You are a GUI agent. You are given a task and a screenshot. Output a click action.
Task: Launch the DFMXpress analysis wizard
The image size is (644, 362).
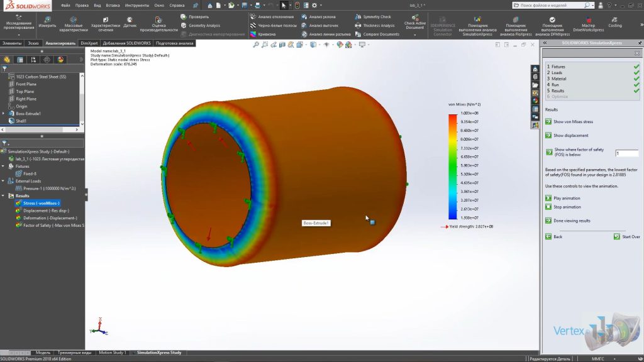click(x=552, y=25)
